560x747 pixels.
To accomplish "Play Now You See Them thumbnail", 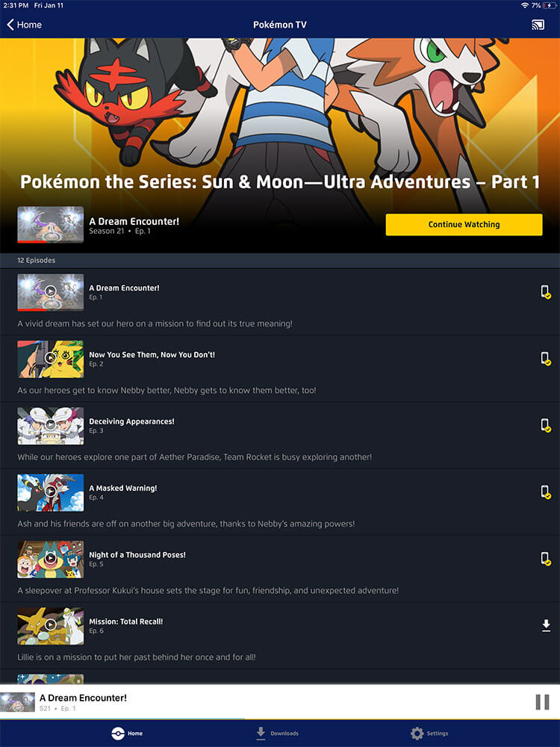I will [x=51, y=359].
